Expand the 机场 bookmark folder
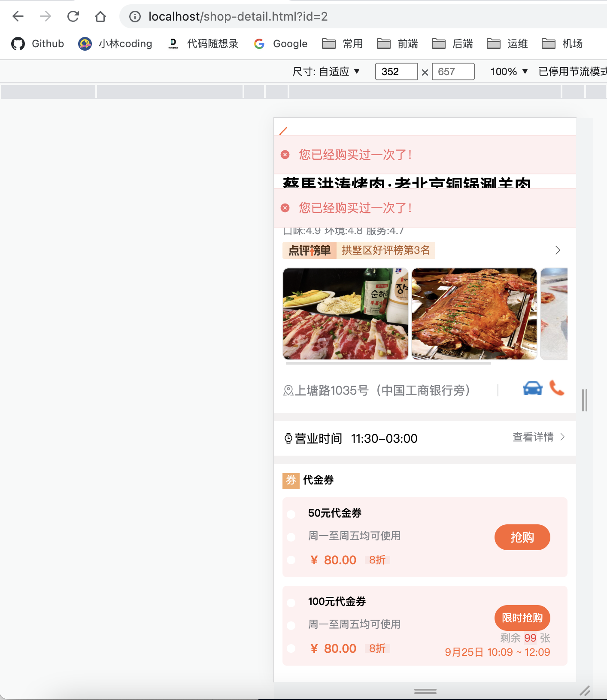The image size is (607, 700). coord(562,44)
